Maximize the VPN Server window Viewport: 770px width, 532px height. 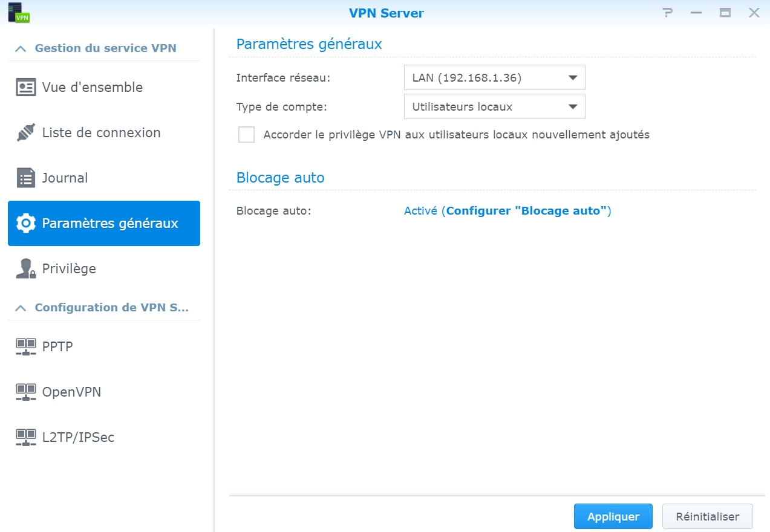pyautogui.click(x=725, y=13)
